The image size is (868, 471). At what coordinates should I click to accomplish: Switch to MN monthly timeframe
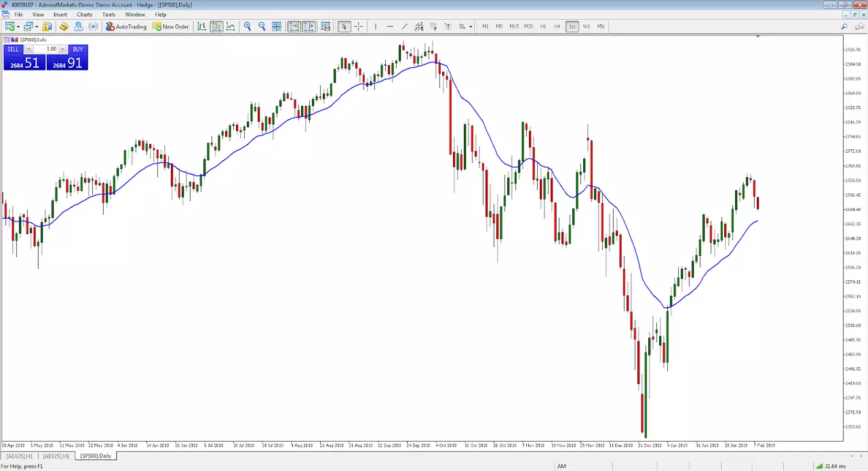(601, 26)
